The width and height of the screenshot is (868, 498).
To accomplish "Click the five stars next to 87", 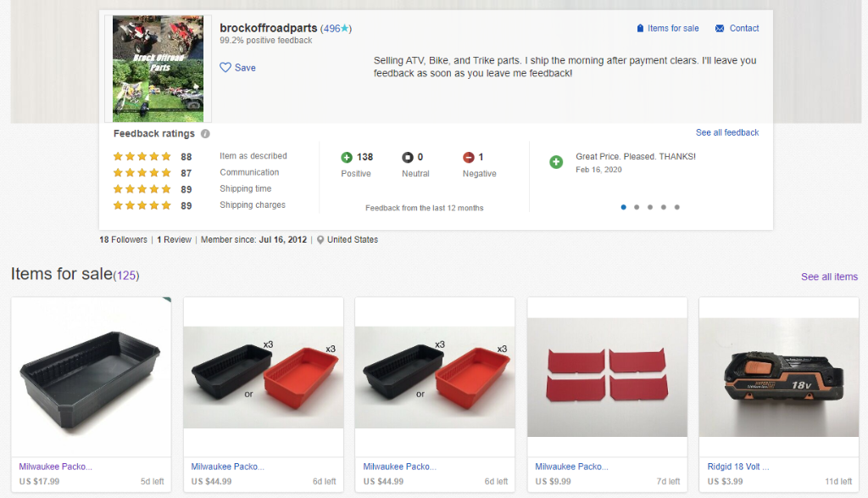I will 142,173.
